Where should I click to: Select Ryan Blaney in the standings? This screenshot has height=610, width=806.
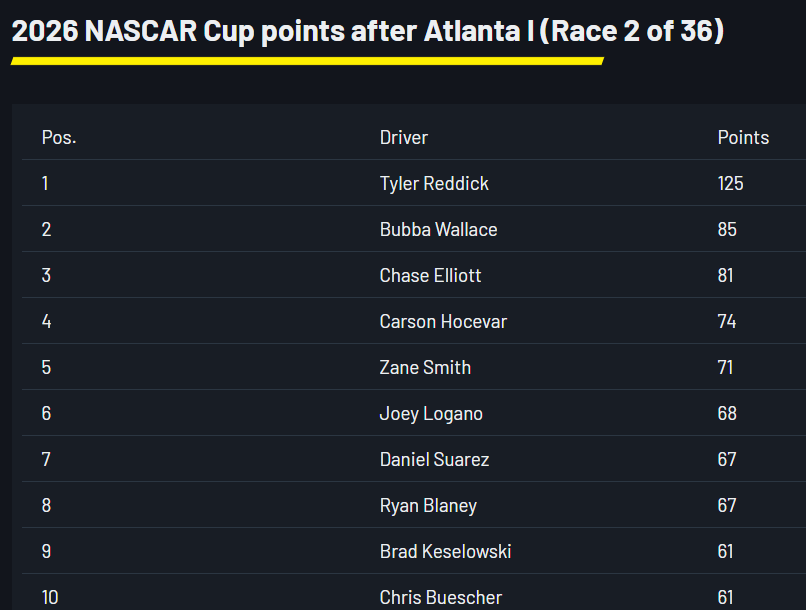(428, 506)
